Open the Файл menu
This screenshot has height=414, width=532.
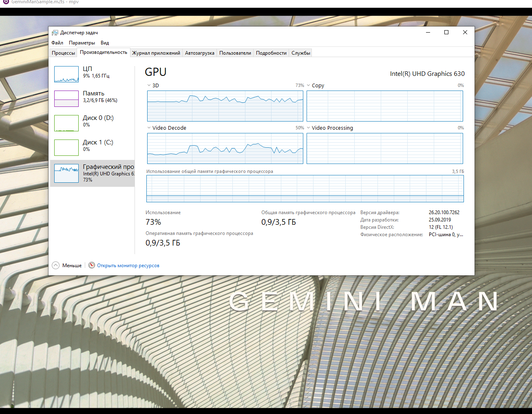click(57, 43)
